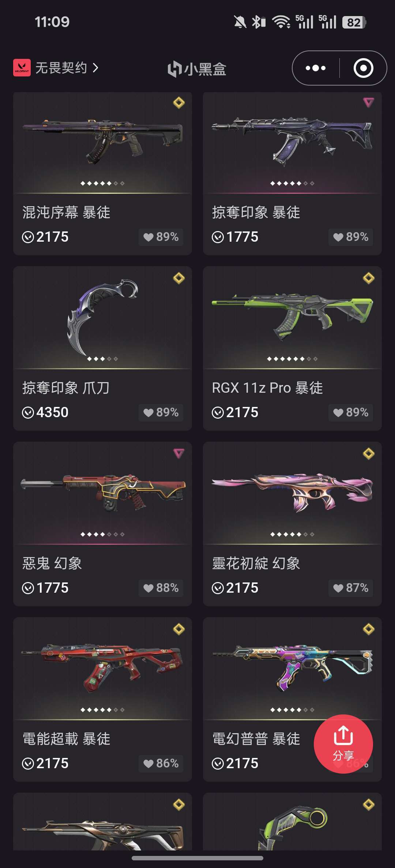Tap the gold diamond tier icon on 混沌序幕 暴徒
The height and width of the screenshot is (868, 395).
point(179,103)
